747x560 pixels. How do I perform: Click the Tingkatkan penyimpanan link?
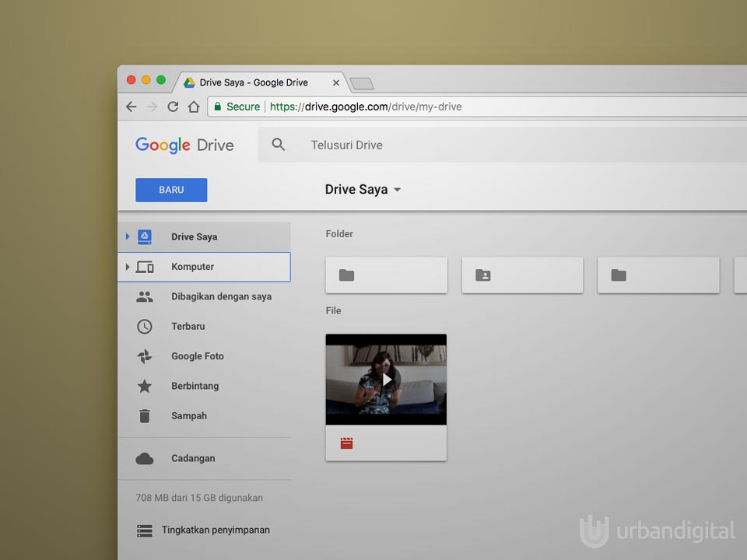click(x=216, y=530)
